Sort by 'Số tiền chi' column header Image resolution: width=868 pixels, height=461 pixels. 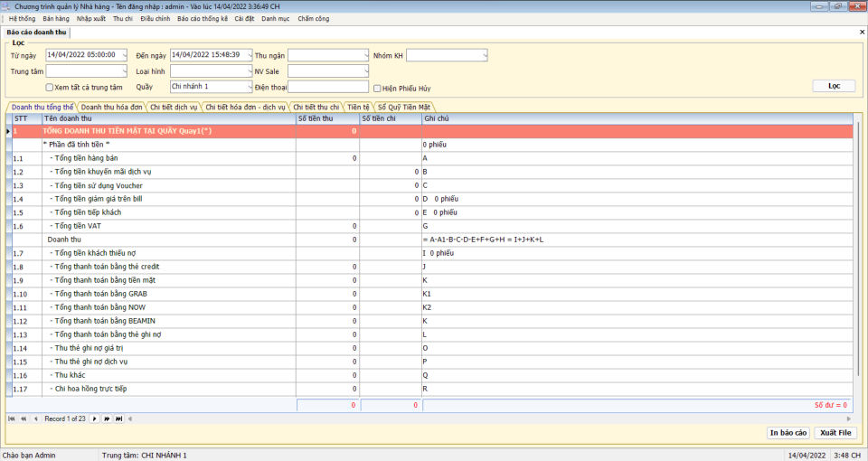coord(391,118)
